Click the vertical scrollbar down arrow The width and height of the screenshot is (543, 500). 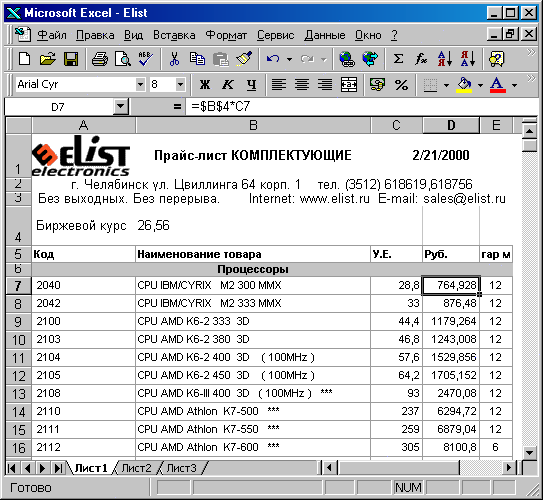click(x=529, y=452)
